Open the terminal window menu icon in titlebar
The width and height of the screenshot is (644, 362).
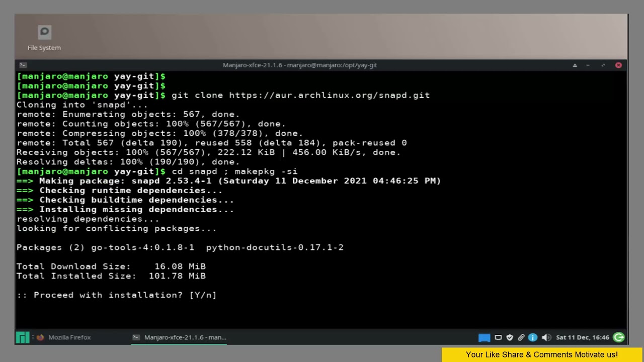(x=23, y=65)
